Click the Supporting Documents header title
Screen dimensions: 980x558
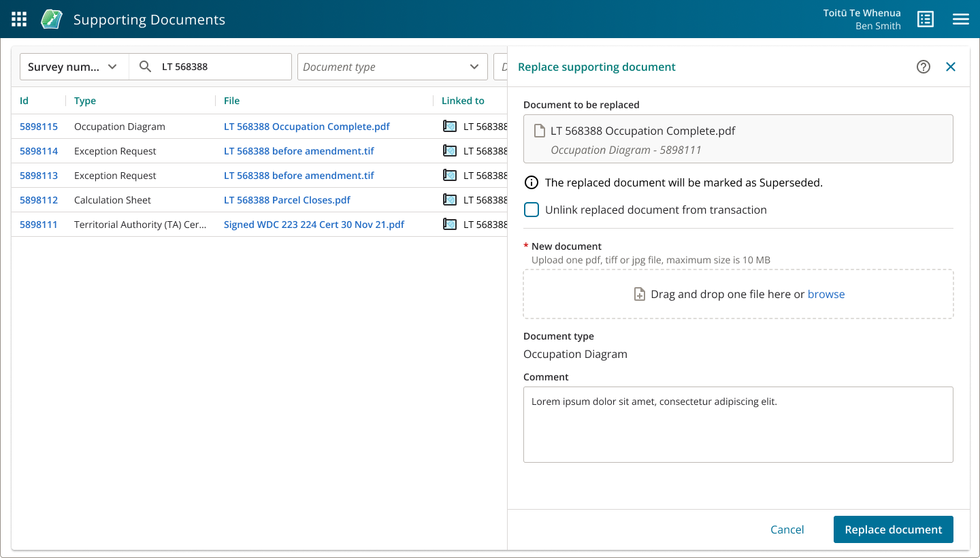point(149,20)
